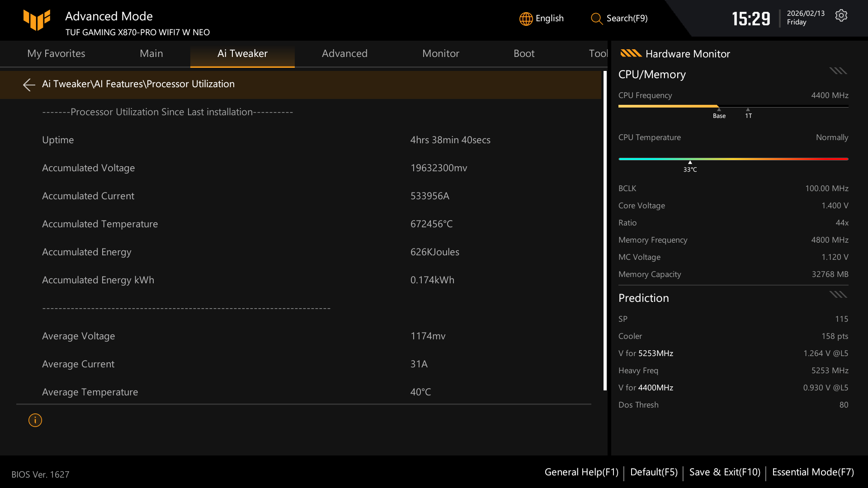The image size is (868, 488).
Task: Click the back arrow on the breadcrumb bar
Action: pos(28,85)
